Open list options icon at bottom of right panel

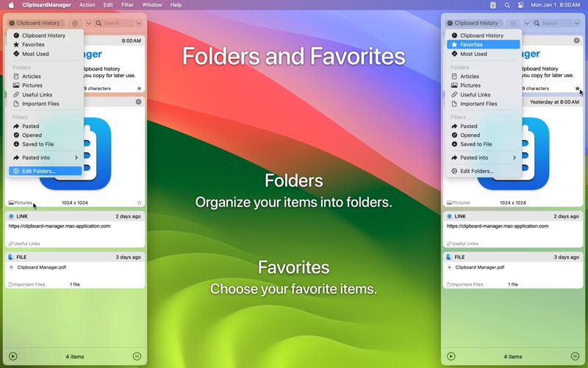[x=575, y=356]
